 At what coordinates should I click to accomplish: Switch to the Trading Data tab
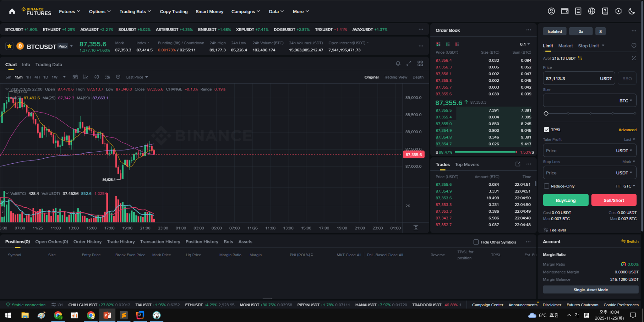(49, 64)
